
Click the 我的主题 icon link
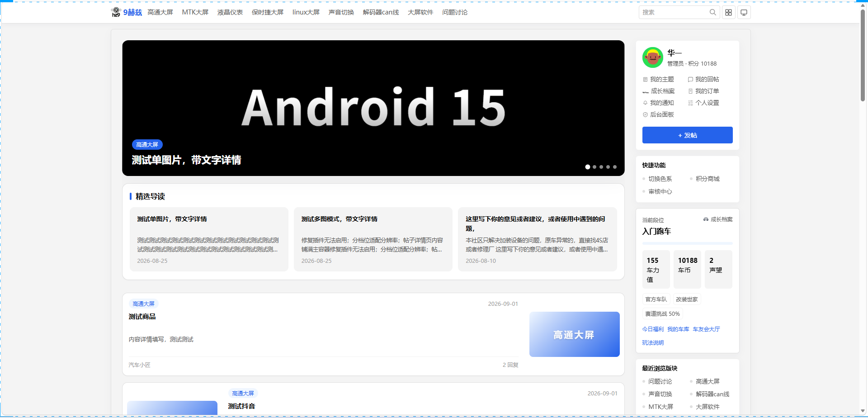point(658,79)
